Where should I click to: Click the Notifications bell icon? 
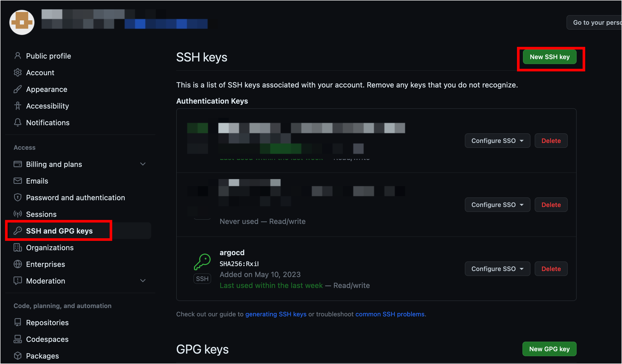pyautogui.click(x=18, y=122)
